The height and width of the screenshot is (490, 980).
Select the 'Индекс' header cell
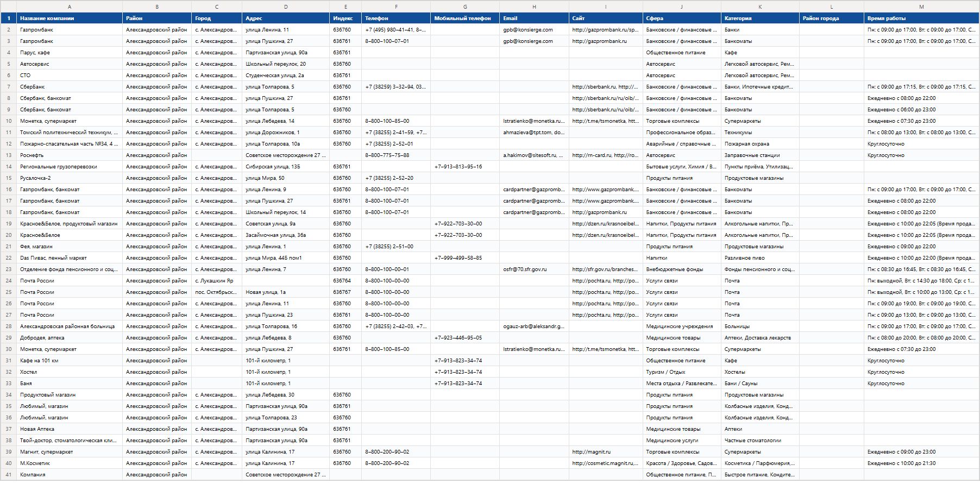pyautogui.click(x=345, y=18)
